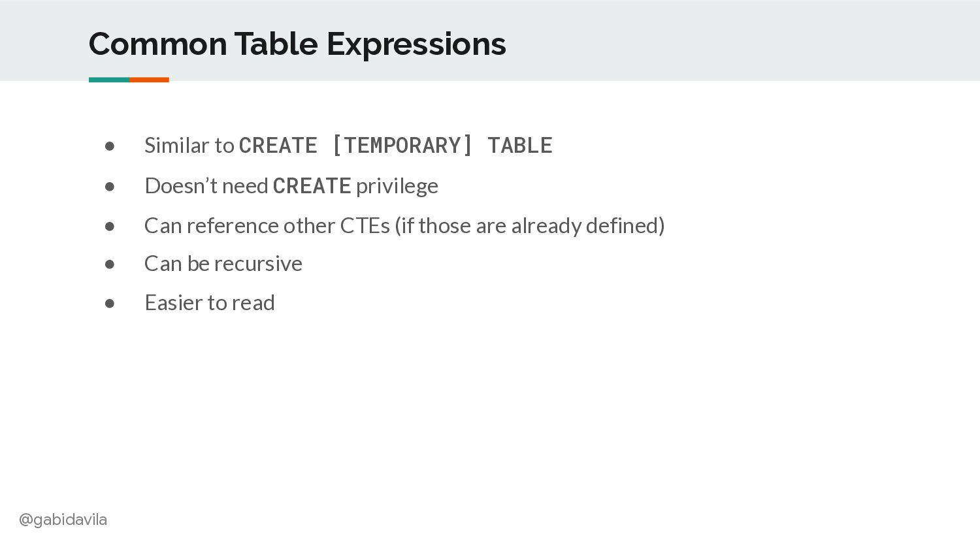Click the word 'privilege' in second bullet

click(397, 187)
